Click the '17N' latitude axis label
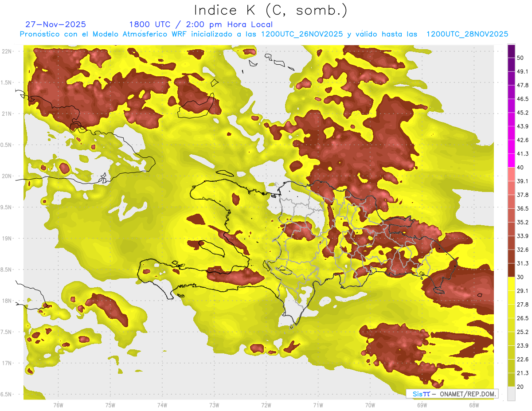This screenshot has height=411, width=532. click(x=7, y=363)
